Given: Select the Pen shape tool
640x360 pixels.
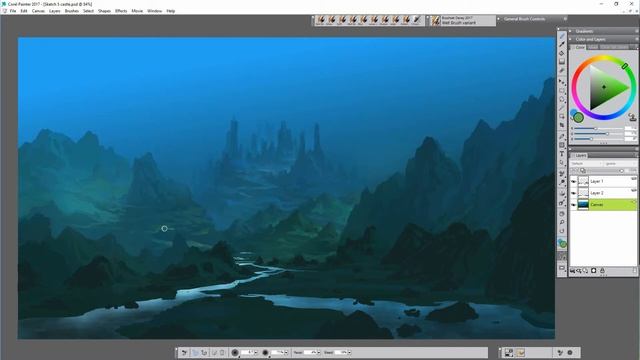Looking at the screenshot, I should [x=562, y=136].
